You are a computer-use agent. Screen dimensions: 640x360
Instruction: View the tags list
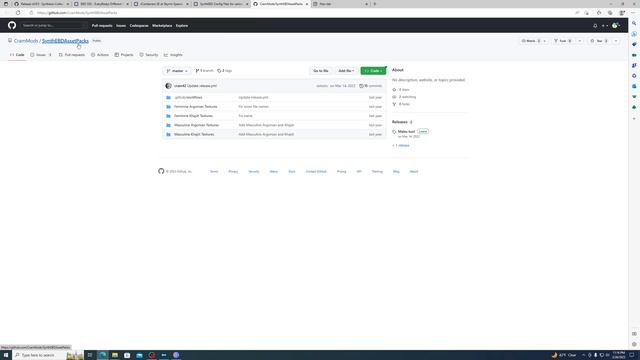point(224,71)
